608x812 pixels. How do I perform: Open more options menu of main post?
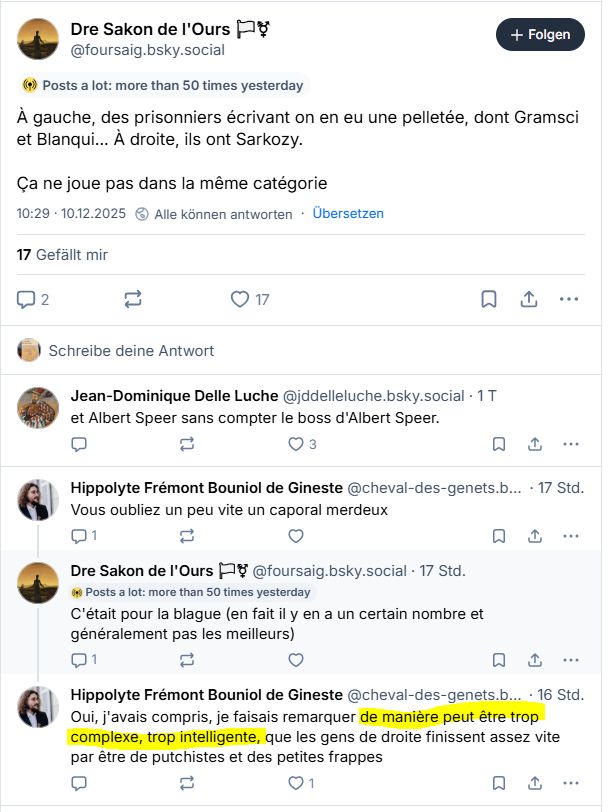pyautogui.click(x=569, y=299)
